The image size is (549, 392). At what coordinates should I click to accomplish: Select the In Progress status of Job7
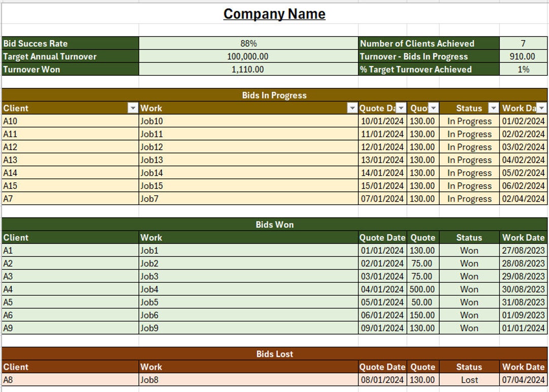coord(469,199)
